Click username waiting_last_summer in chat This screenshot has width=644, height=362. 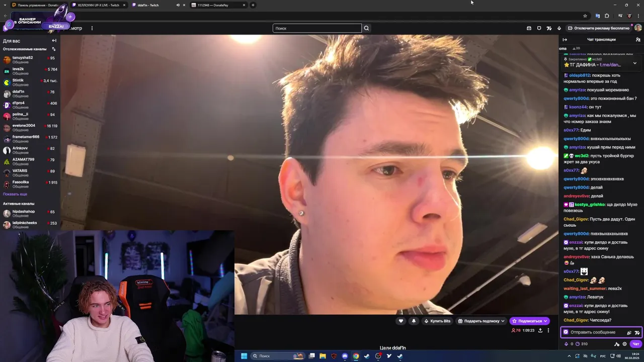coord(585,289)
